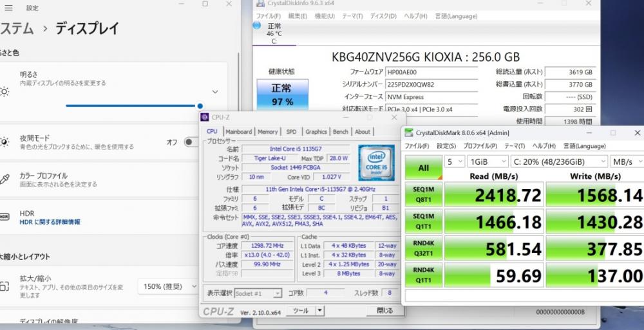Click the serial number field 225PD2X0QW82
This screenshot has height=330, width=644.
(x=431, y=84)
